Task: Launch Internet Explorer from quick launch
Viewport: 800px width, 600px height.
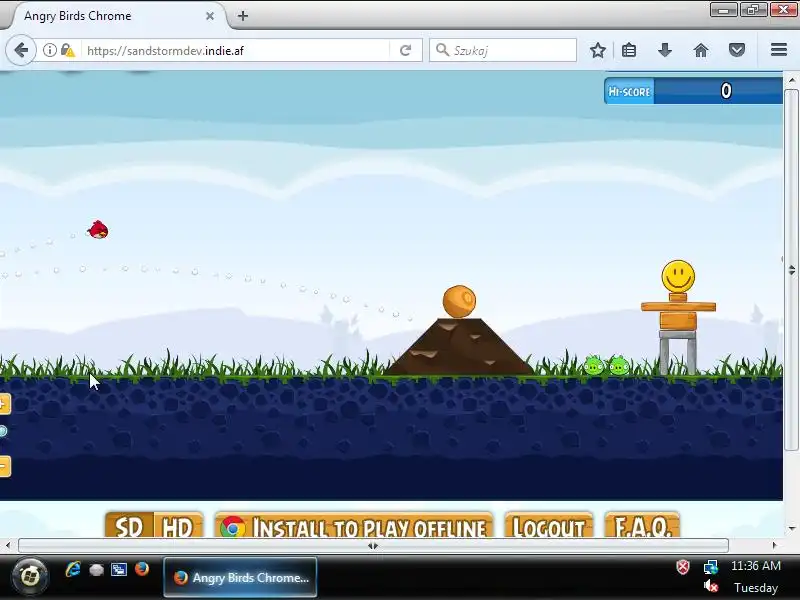Action: (x=73, y=569)
